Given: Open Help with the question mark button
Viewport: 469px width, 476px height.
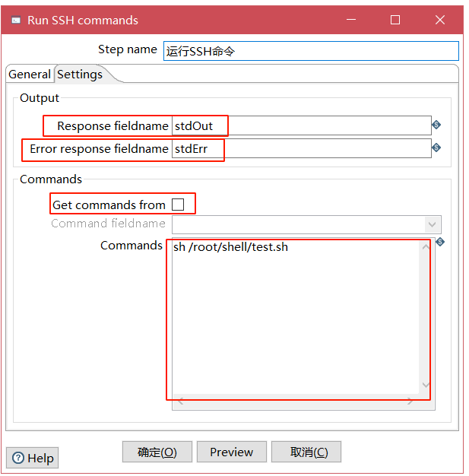Looking at the screenshot, I should point(32,458).
